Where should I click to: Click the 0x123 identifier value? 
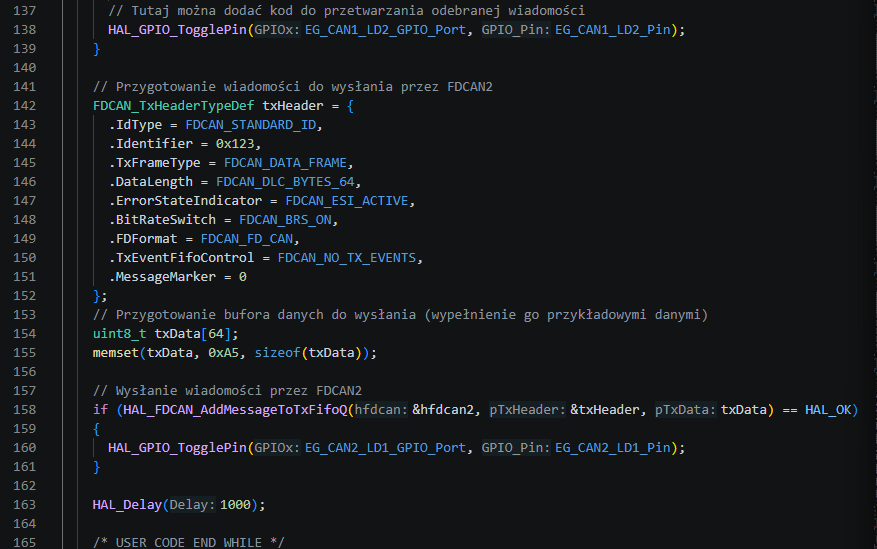pos(235,144)
